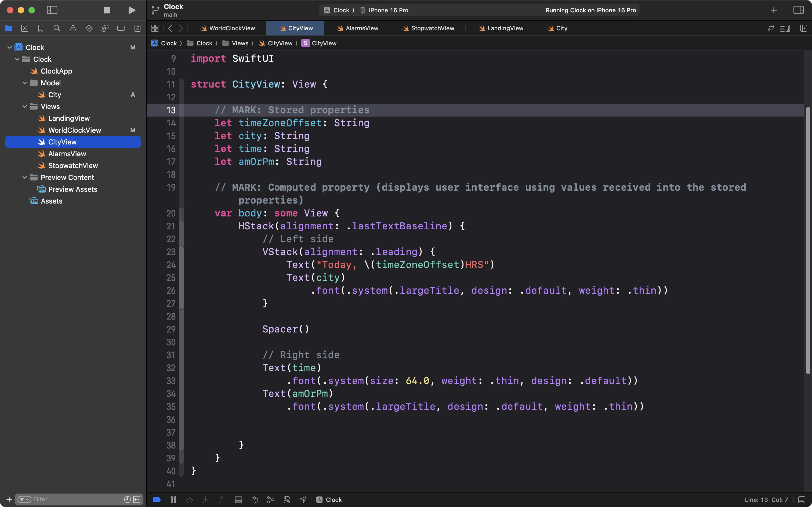The height and width of the screenshot is (507, 812).
Task: Open the Issue navigator warning icon
Action: point(73,28)
